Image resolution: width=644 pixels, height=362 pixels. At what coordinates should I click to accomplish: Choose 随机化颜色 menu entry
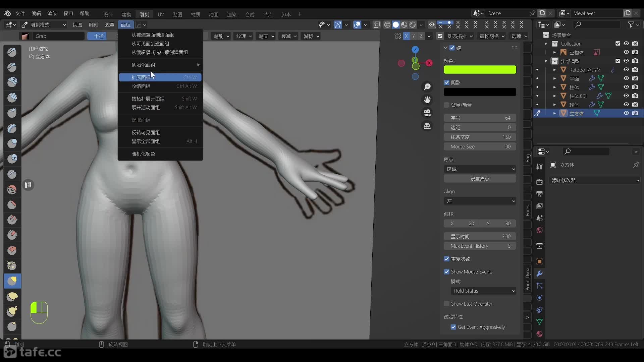click(160, 154)
